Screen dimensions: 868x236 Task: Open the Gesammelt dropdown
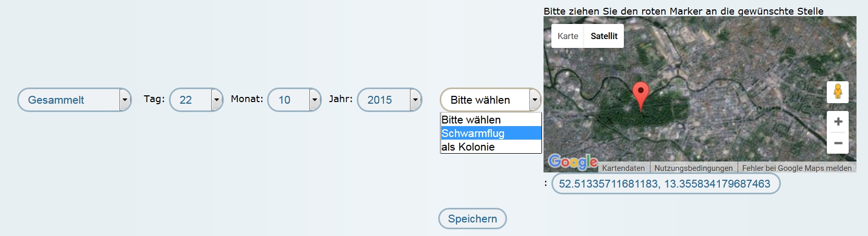(x=74, y=100)
